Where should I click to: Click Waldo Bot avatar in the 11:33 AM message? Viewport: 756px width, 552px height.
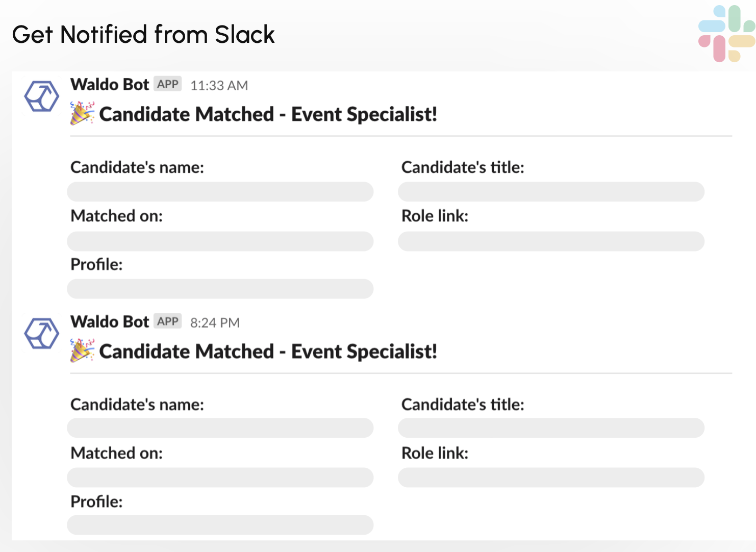point(42,96)
